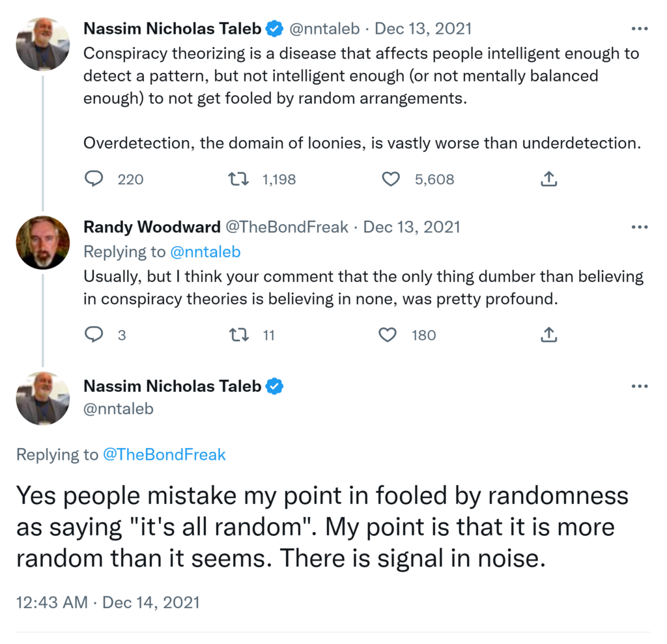
Task: Open the @TheBondFreak handle beside Randy Woodward
Action: tap(287, 227)
